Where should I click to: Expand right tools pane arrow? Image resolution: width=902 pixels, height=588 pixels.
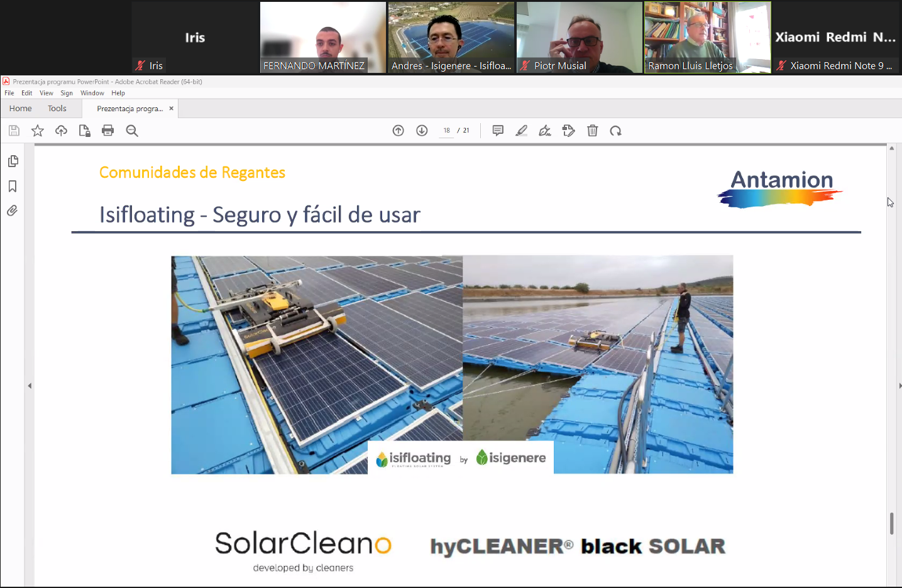(899, 386)
